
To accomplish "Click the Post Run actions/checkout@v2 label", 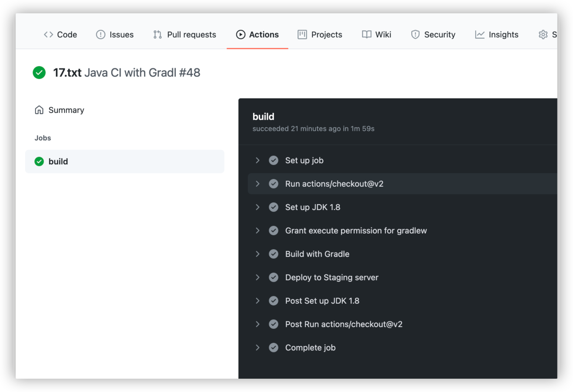I will tap(344, 324).
